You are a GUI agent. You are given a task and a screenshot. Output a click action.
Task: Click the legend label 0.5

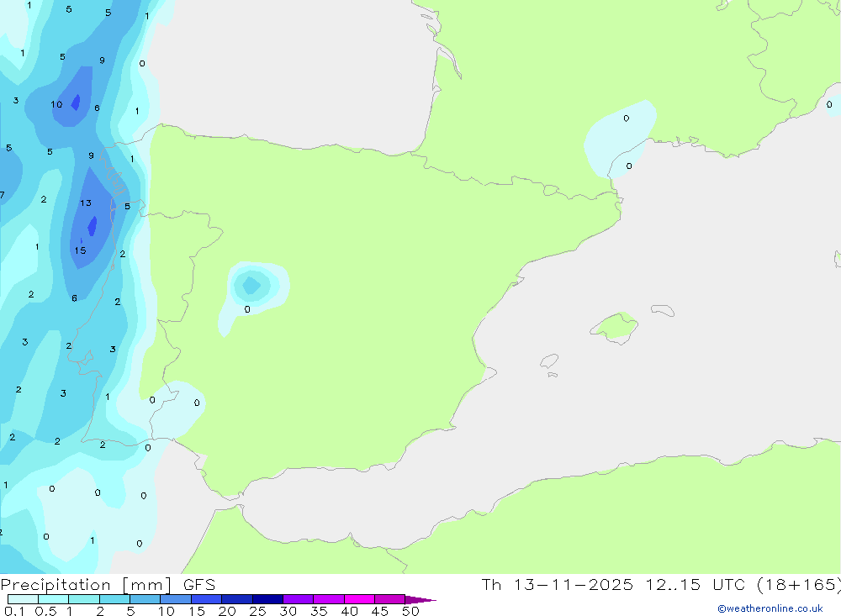(x=45, y=611)
